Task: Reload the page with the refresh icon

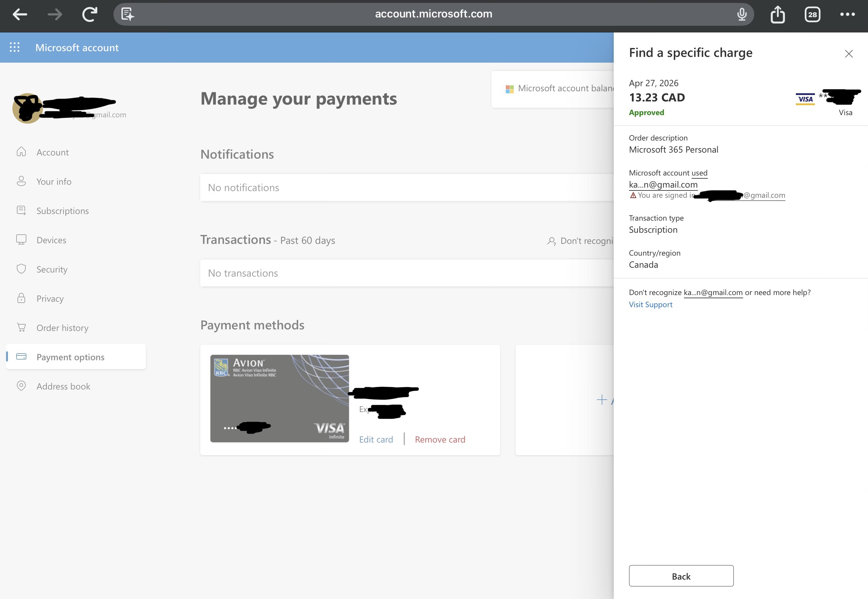Action: (90, 14)
